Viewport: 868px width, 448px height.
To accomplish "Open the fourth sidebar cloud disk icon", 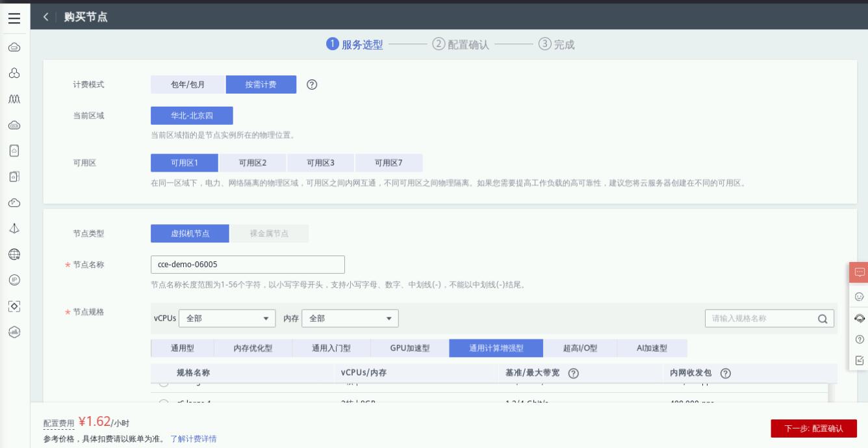I will click(14, 125).
